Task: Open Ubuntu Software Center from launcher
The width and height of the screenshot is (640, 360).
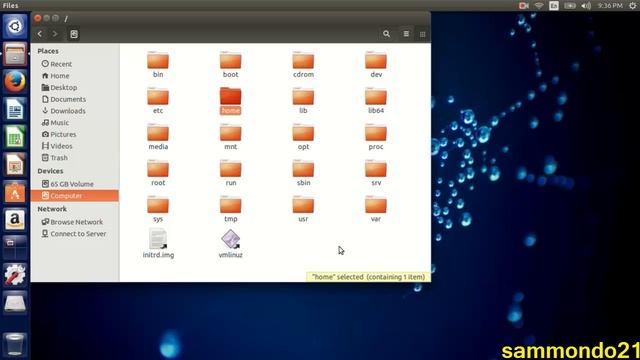Action: pyautogui.click(x=15, y=192)
